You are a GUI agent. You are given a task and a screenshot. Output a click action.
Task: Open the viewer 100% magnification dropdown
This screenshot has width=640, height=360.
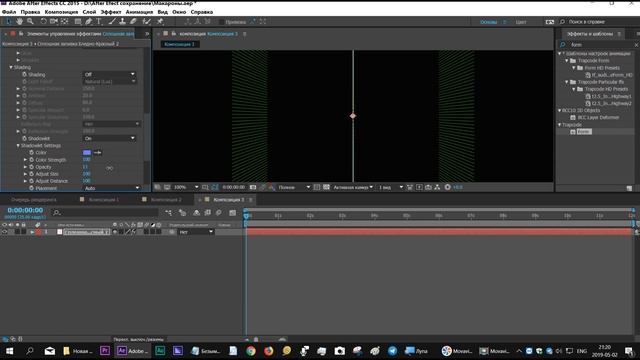(186, 187)
